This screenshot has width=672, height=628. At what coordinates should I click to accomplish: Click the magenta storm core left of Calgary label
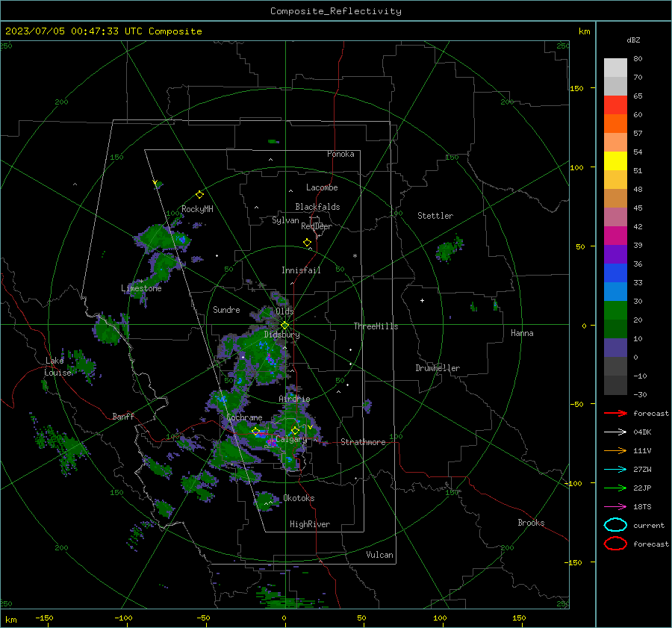tap(271, 442)
